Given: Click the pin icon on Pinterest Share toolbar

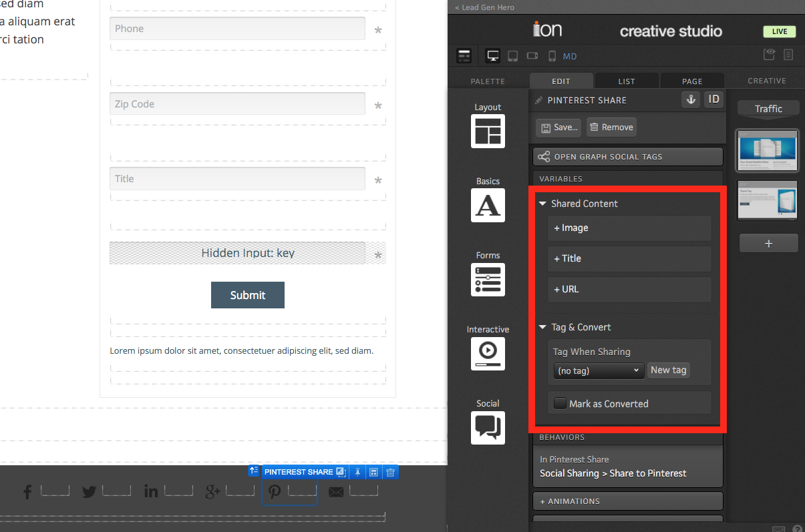Looking at the screenshot, I should [x=358, y=472].
